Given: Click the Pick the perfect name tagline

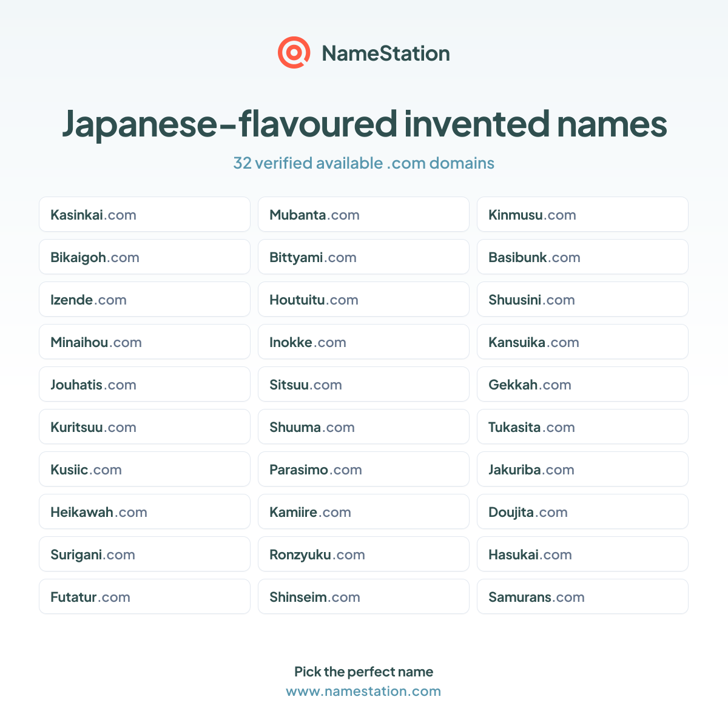Looking at the screenshot, I should pos(364,672).
